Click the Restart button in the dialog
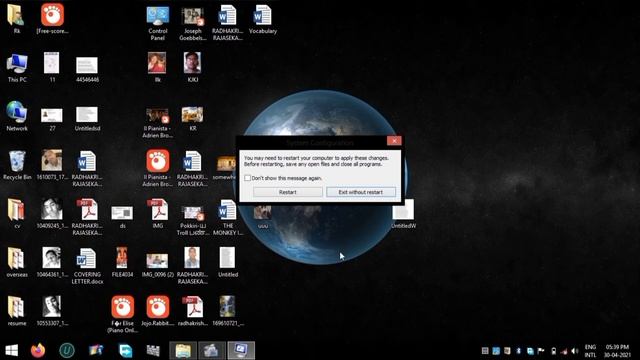This screenshot has height=360, width=640. [288, 192]
